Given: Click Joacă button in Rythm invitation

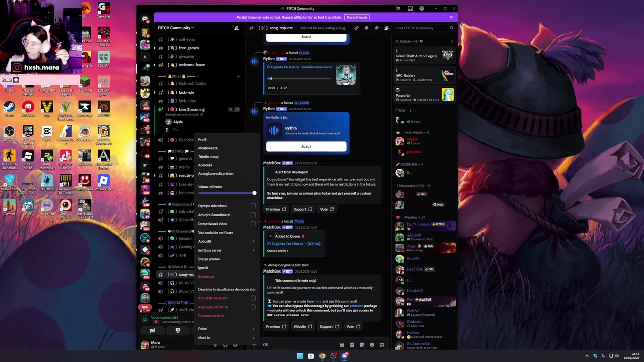Looking at the screenshot, I should tap(306, 146).
